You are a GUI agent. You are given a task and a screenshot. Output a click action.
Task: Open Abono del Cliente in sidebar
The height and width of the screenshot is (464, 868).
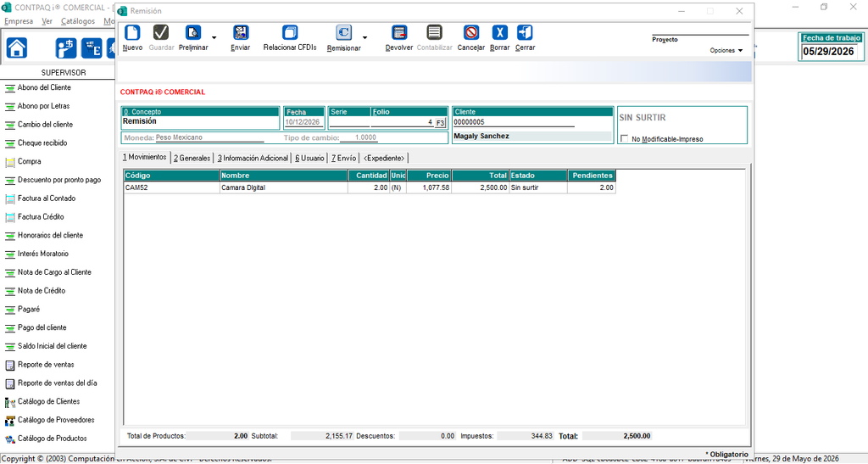44,87
